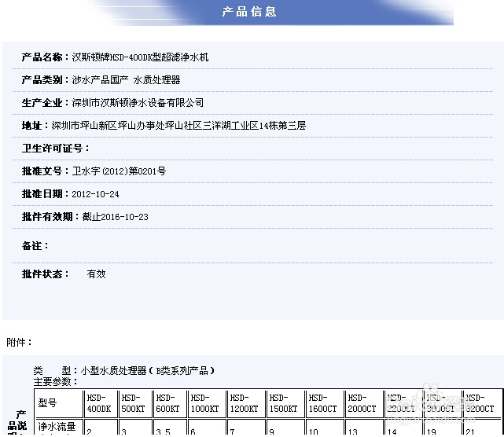Click the 批件状态 label
Image resolution: width=504 pixels, height=437 pixels.
[x=42, y=274]
